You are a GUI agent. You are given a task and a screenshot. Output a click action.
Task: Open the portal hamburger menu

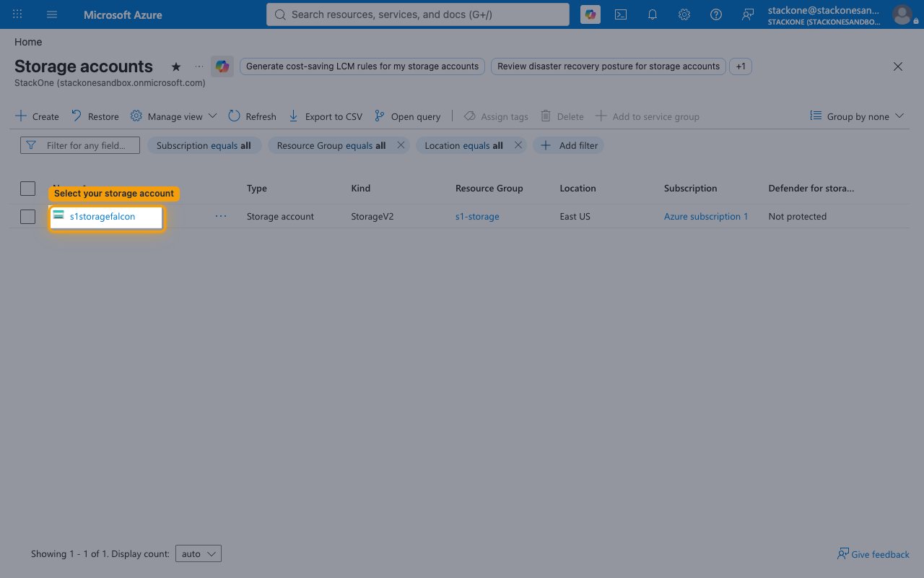pyautogui.click(x=52, y=14)
